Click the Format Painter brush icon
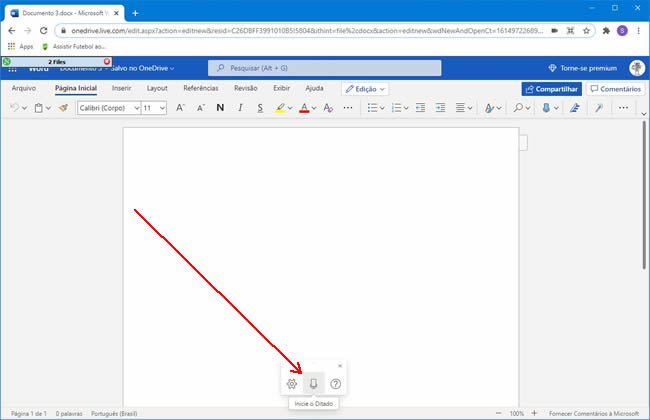 tap(63, 108)
